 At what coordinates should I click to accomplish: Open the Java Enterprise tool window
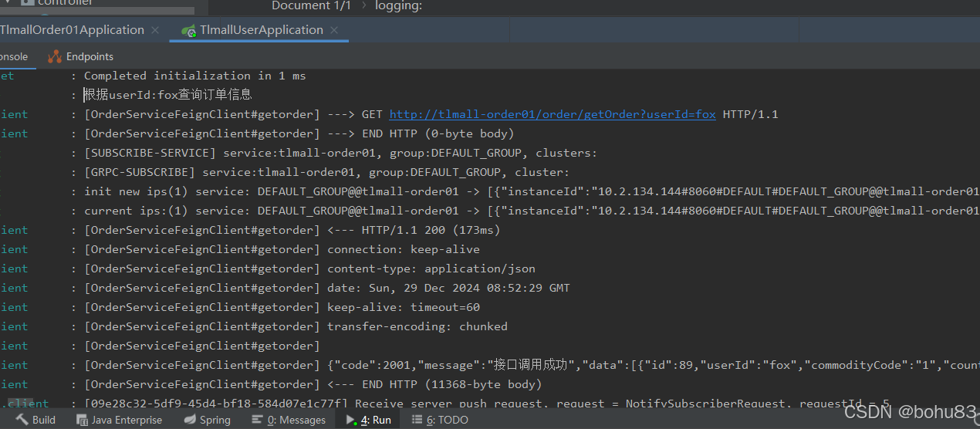pos(120,420)
